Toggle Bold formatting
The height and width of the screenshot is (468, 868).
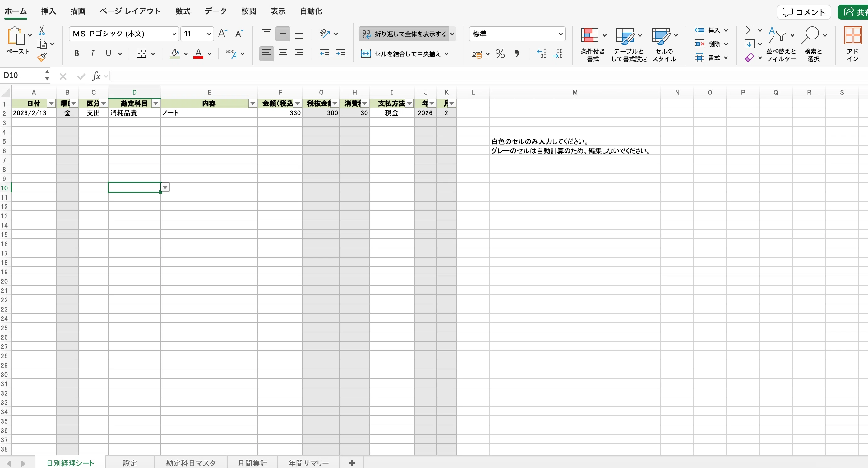pyautogui.click(x=76, y=53)
